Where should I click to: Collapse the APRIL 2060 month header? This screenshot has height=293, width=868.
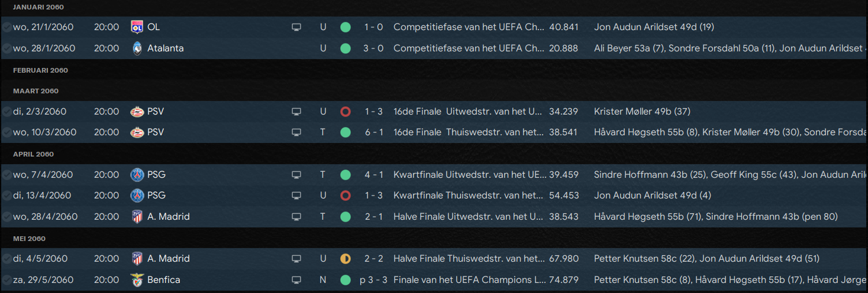tap(33, 154)
